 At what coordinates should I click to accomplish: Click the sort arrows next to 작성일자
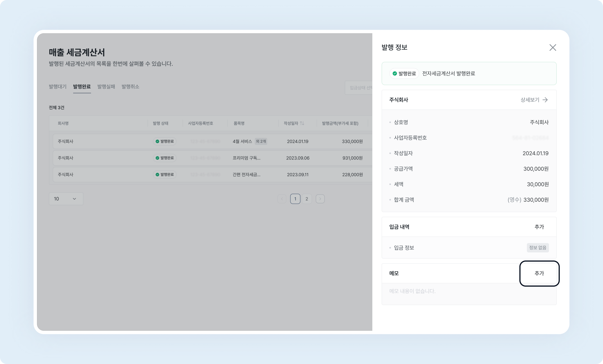[302, 123]
